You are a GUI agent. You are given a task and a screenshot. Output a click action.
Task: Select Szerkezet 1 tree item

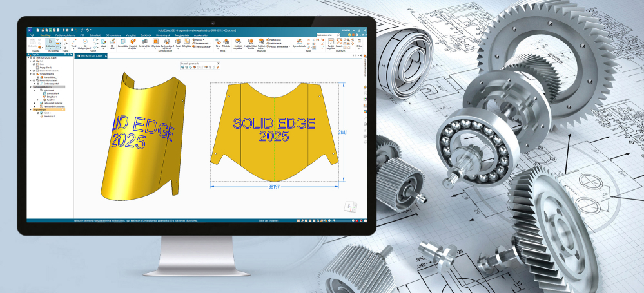click(x=49, y=116)
